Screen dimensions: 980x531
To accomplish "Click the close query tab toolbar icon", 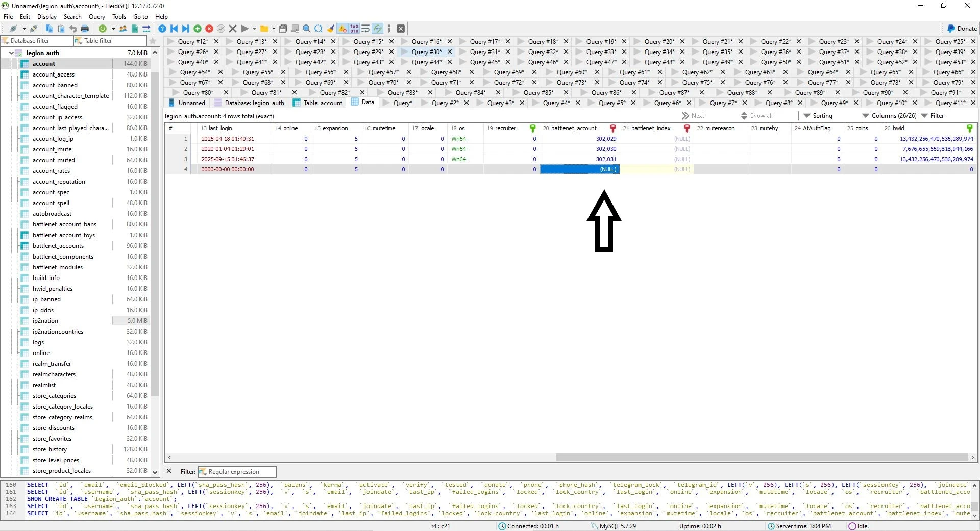I will pyautogui.click(x=401, y=29).
